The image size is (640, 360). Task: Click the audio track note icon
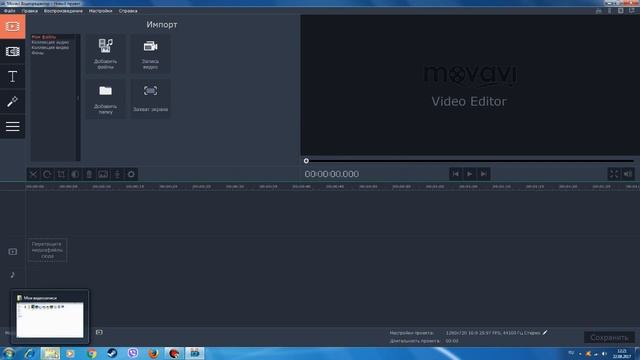pyautogui.click(x=13, y=275)
